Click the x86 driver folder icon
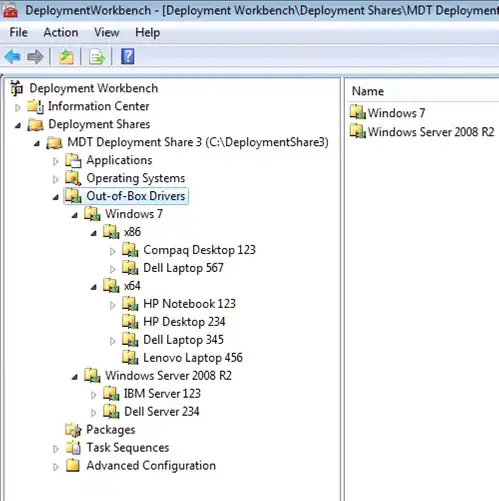The height and width of the screenshot is (501, 499). click(111, 232)
